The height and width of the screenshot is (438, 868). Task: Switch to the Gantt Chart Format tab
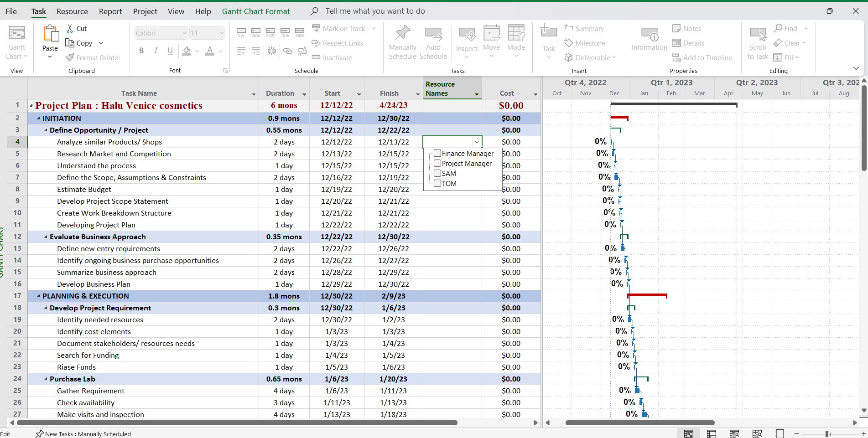pos(256,11)
